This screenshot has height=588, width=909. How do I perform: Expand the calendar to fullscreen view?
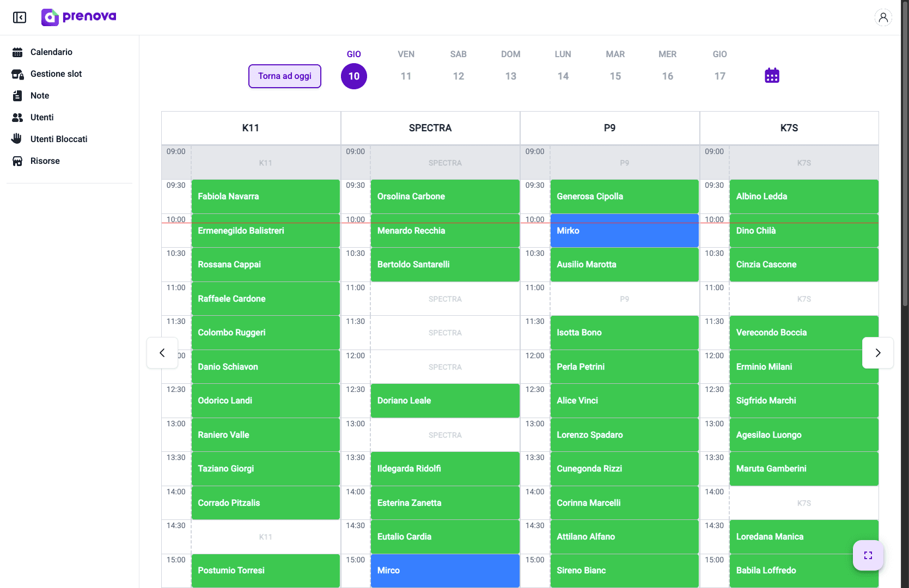[x=868, y=555]
